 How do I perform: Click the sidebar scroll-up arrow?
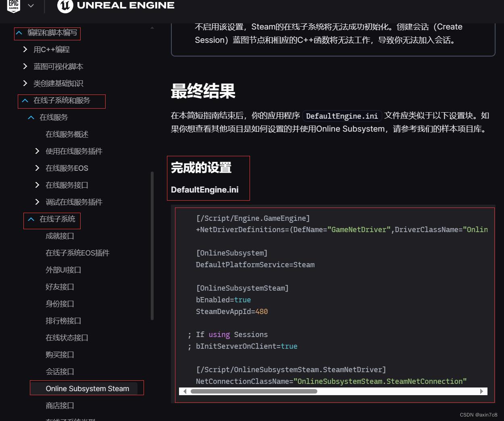152,28
